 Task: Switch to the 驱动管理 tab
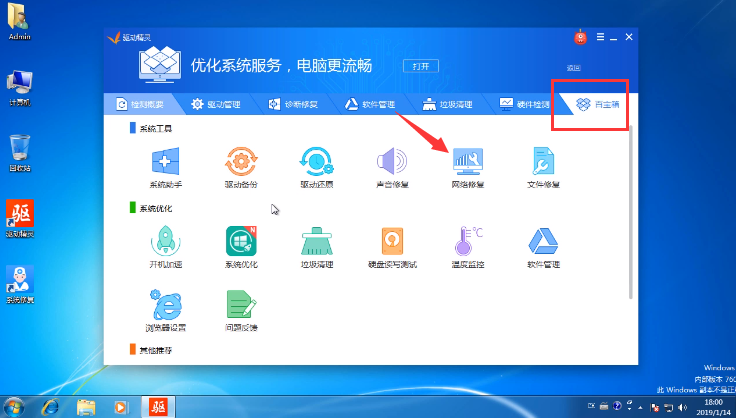coord(218,104)
